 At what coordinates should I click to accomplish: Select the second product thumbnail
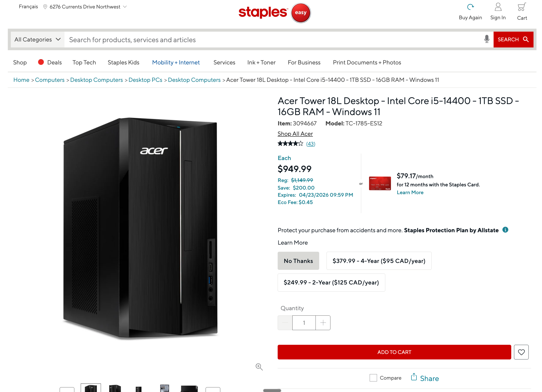(115, 387)
